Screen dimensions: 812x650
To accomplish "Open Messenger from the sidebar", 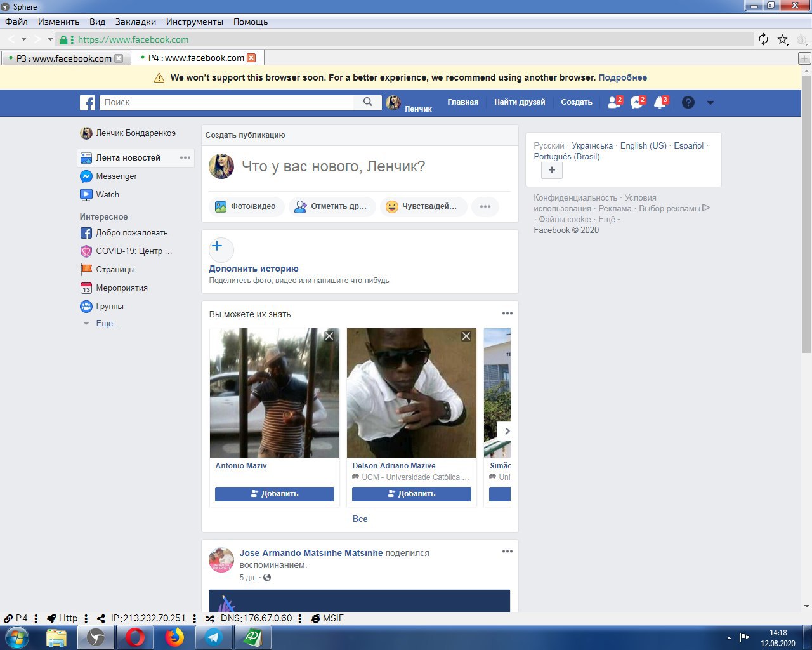I will tap(108, 176).
